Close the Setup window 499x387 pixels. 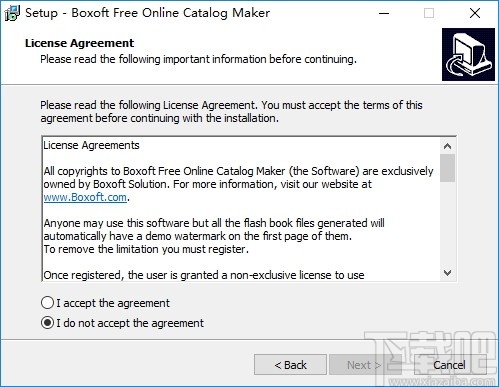(x=475, y=13)
